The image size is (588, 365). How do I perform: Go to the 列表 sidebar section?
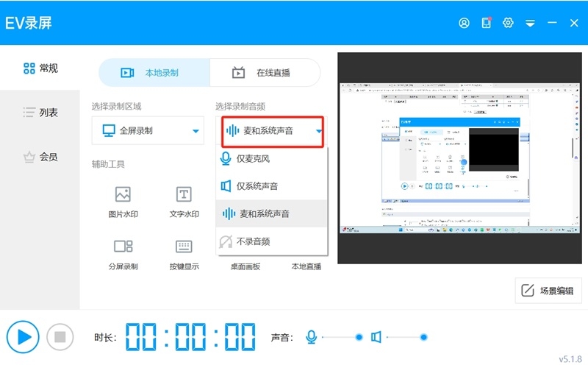coord(40,113)
